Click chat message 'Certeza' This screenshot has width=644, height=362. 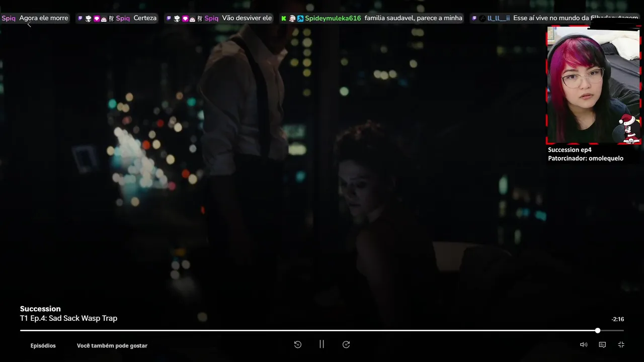click(145, 18)
